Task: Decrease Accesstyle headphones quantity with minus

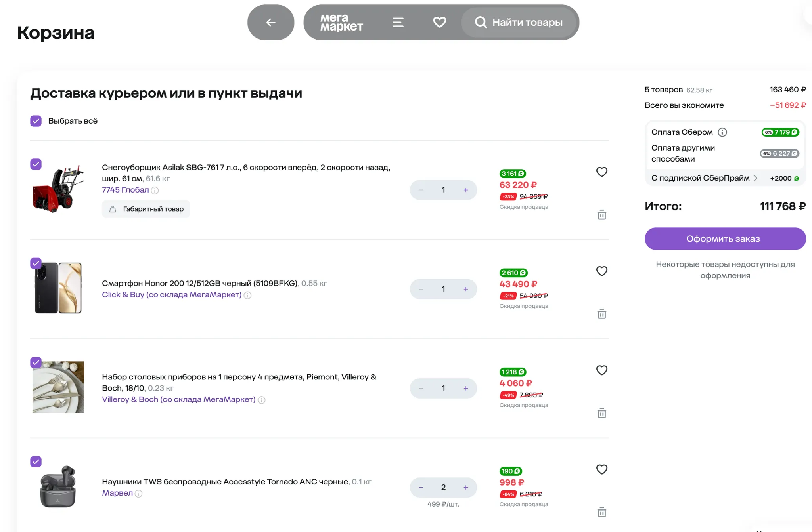Action: (421, 487)
